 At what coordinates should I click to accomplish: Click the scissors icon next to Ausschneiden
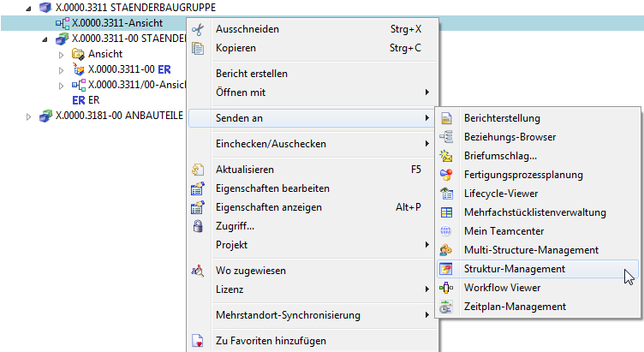[198, 29]
